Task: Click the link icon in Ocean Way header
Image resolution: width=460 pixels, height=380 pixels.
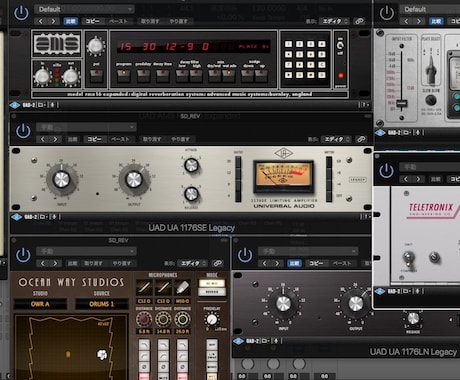Action: tap(218, 263)
